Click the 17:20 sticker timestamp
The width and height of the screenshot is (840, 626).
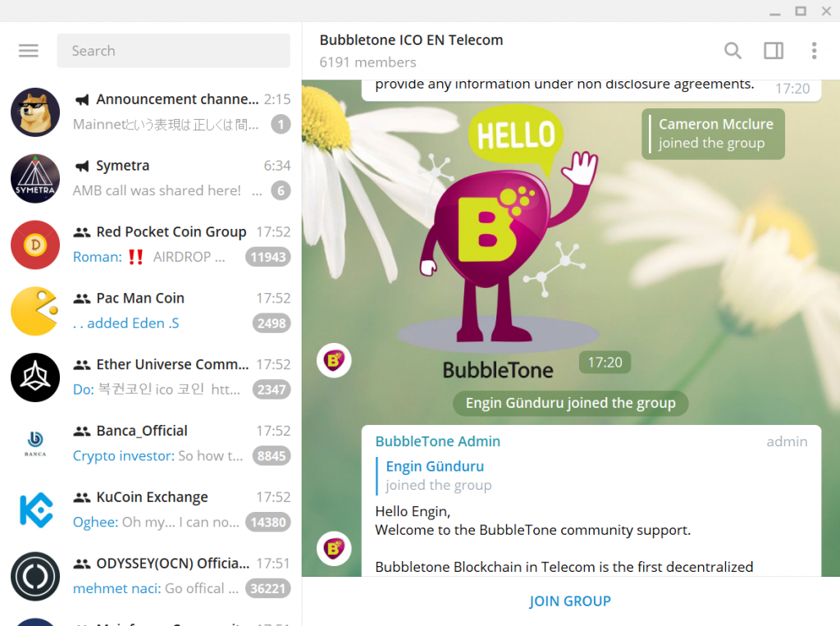pyautogui.click(x=605, y=363)
